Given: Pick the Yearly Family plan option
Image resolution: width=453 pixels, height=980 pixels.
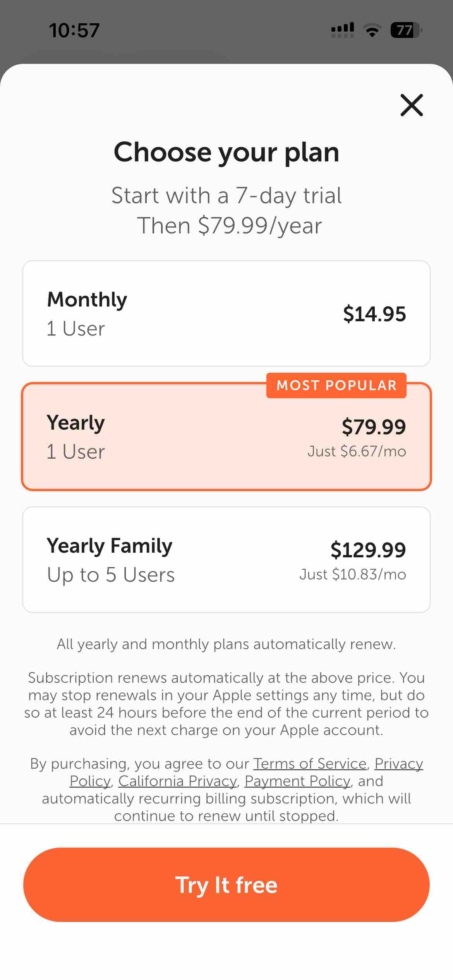Looking at the screenshot, I should (226, 560).
